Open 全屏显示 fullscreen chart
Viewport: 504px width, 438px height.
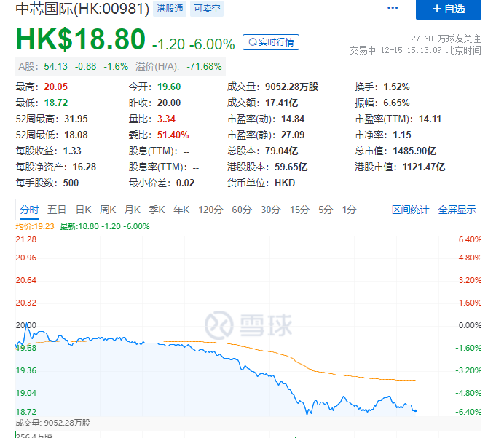pyautogui.click(x=457, y=210)
